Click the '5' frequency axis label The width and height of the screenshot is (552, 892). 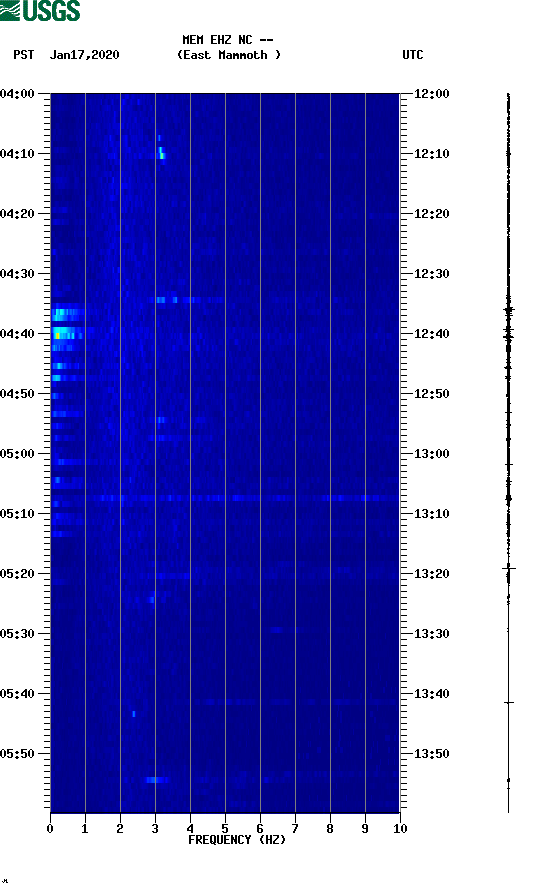point(225,829)
